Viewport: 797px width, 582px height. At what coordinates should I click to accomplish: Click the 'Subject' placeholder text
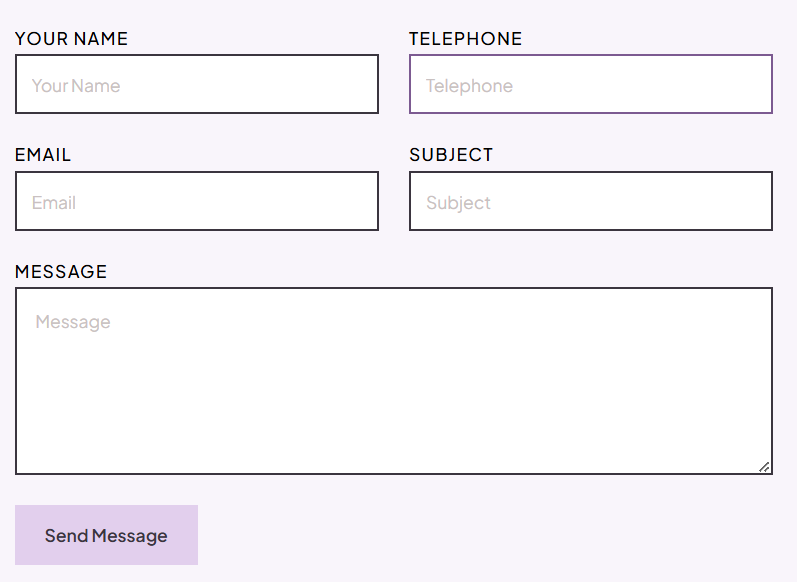coord(458,203)
